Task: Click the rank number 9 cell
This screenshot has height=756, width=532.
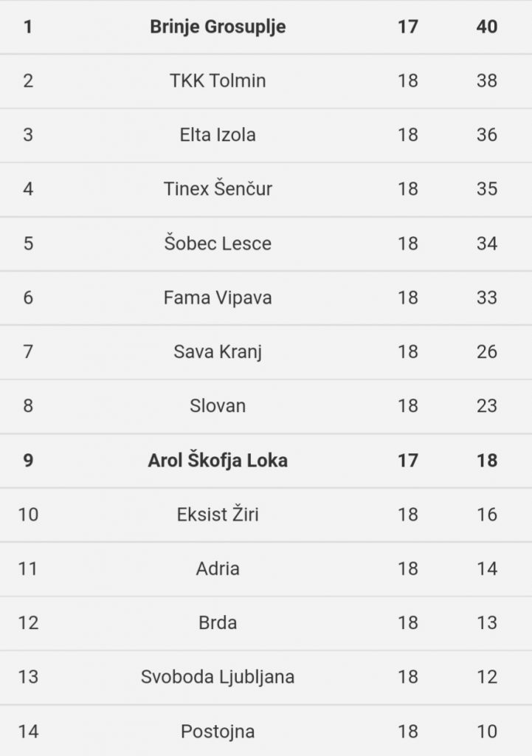Action: (28, 460)
